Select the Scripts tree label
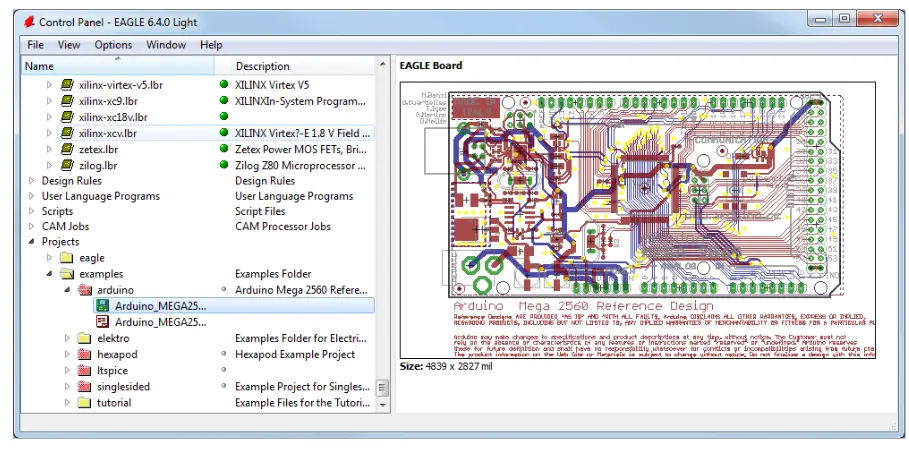 tap(57, 211)
